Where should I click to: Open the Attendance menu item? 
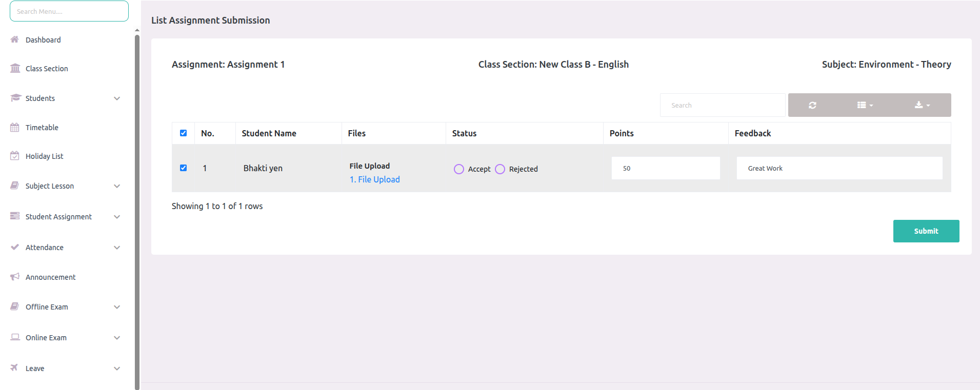pos(45,248)
